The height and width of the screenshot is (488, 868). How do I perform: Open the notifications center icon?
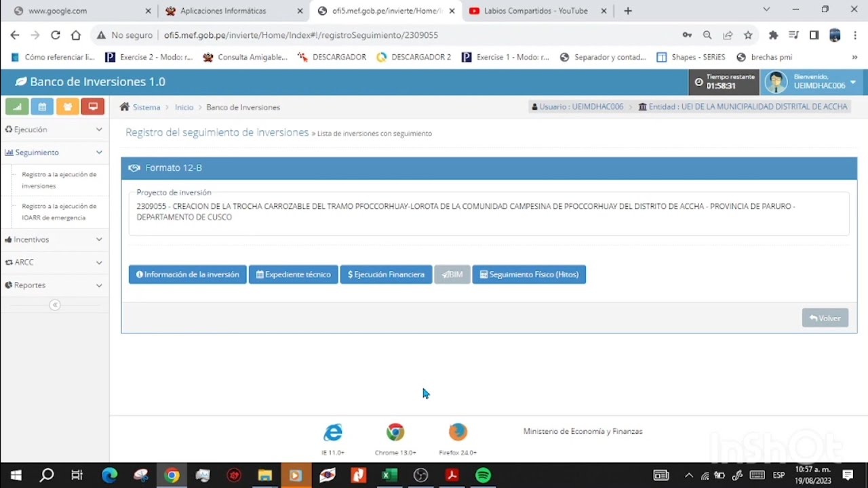pos(848,476)
